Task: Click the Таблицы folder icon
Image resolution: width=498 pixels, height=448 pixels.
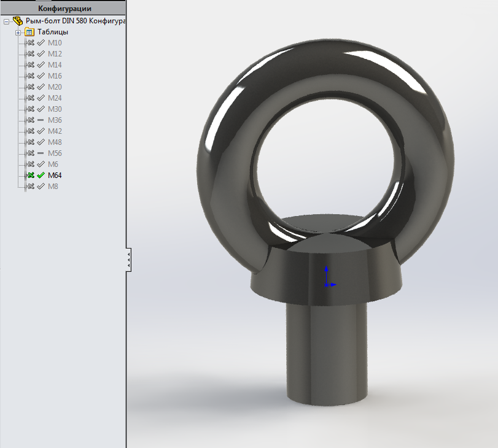Action: 29,32
